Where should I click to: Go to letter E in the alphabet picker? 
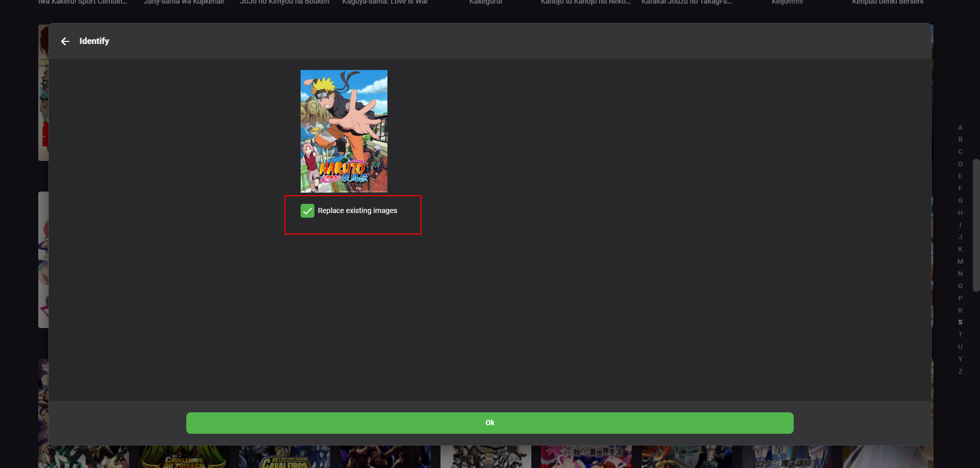pos(960,176)
